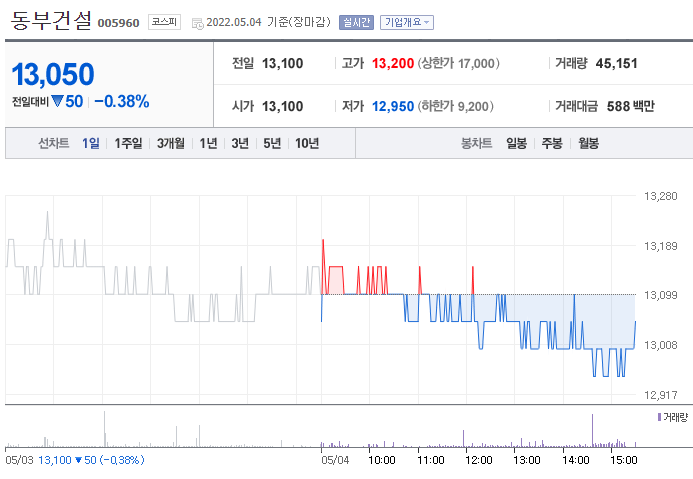693x479 pixels.
Task: Click the 14:00 time axis label
Action: 575,460
